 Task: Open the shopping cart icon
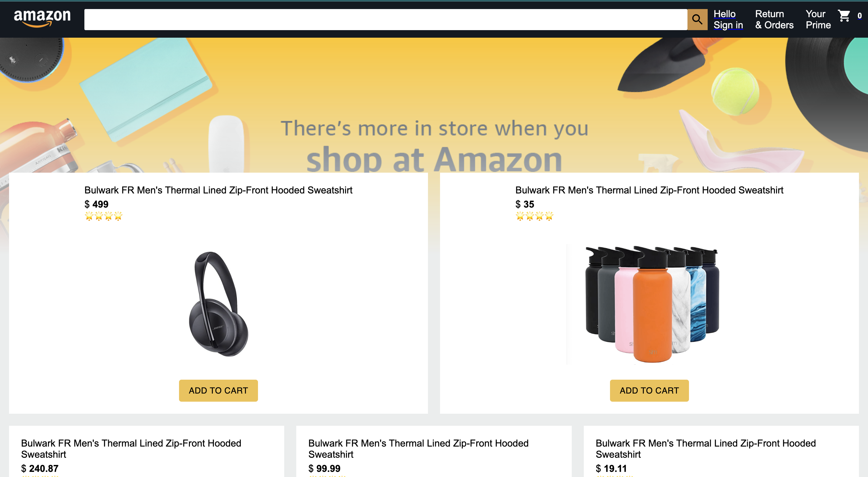(844, 15)
